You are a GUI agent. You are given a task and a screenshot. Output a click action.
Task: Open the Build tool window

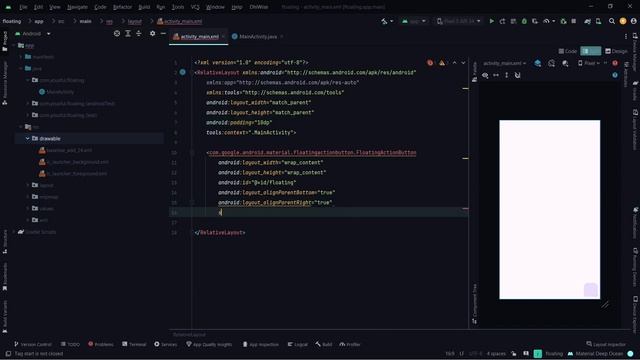(324, 344)
